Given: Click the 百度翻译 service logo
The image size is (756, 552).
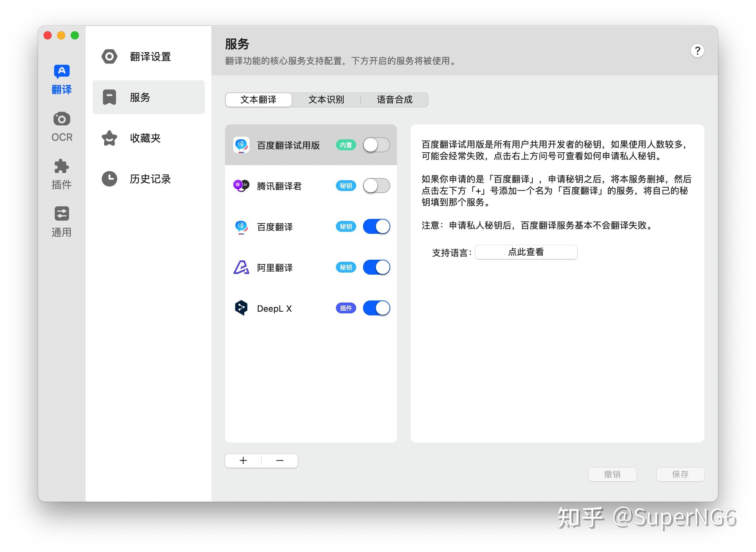Looking at the screenshot, I should pyautogui.click(x=241, y=227).
